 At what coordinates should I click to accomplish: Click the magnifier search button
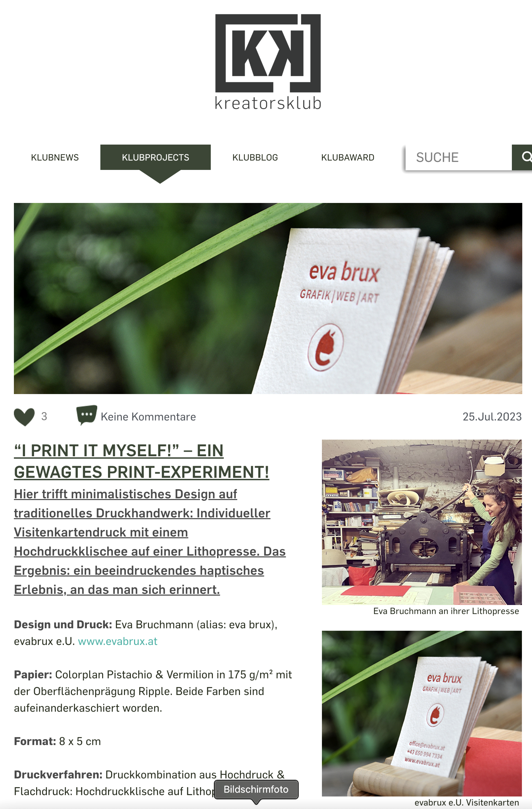[x=523, y=157]
